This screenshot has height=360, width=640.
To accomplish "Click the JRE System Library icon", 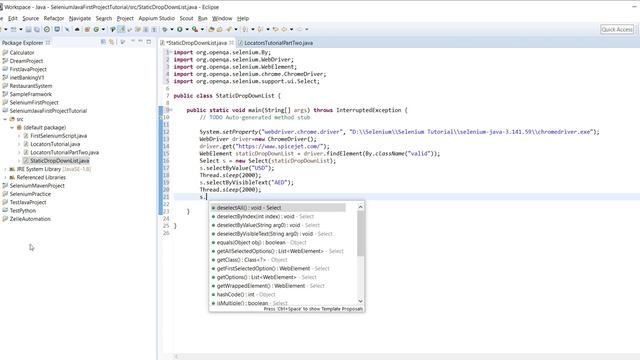I will pos(12,169).
